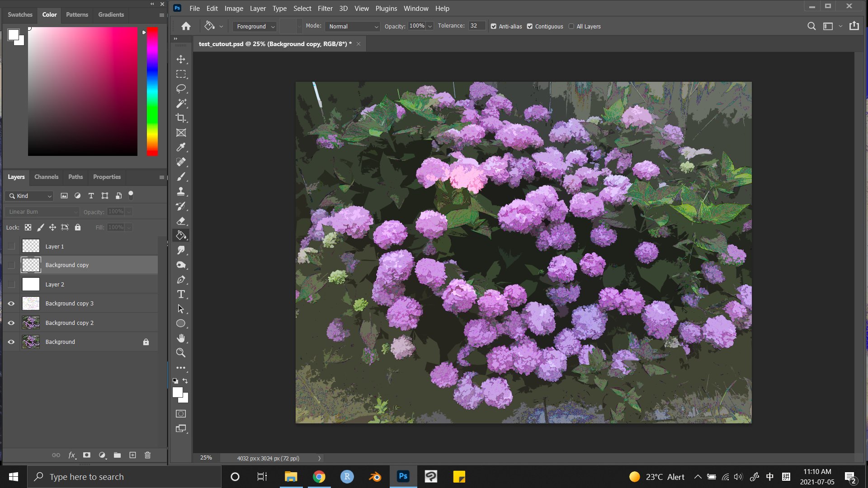This screenshot has width=868, height=488.
Task: Select the Rectangular Marquee tool
Action: [x=181, y=74]
